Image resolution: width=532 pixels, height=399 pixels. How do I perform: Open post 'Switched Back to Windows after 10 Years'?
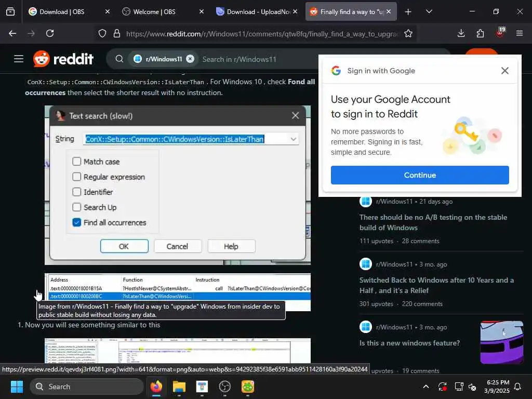[x=436, y=285]
